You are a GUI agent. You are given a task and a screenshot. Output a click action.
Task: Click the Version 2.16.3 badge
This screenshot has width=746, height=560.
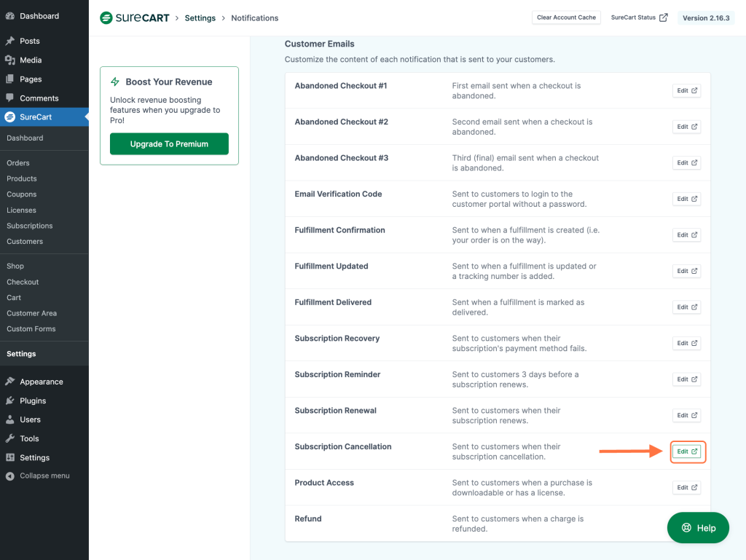coord(705,17)
